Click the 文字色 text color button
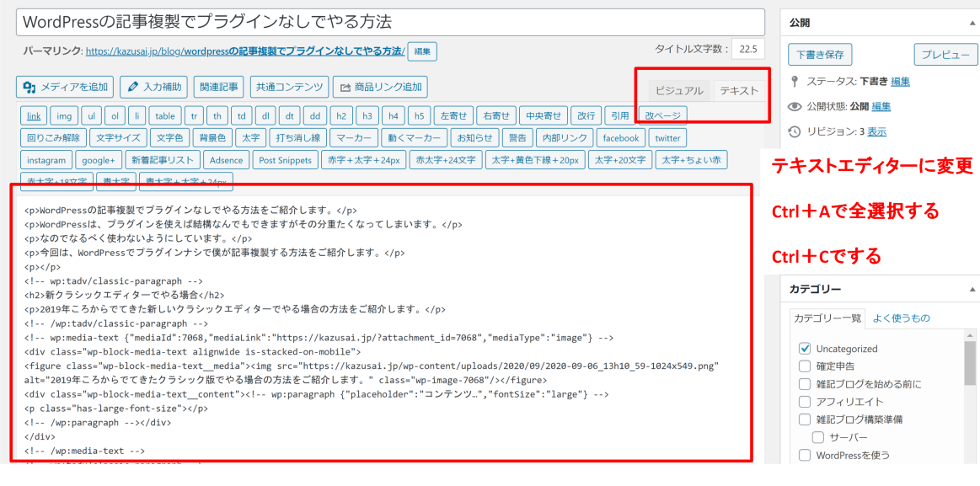The height and width of the screenshot is (486, 980). click(x=169, y=138)
